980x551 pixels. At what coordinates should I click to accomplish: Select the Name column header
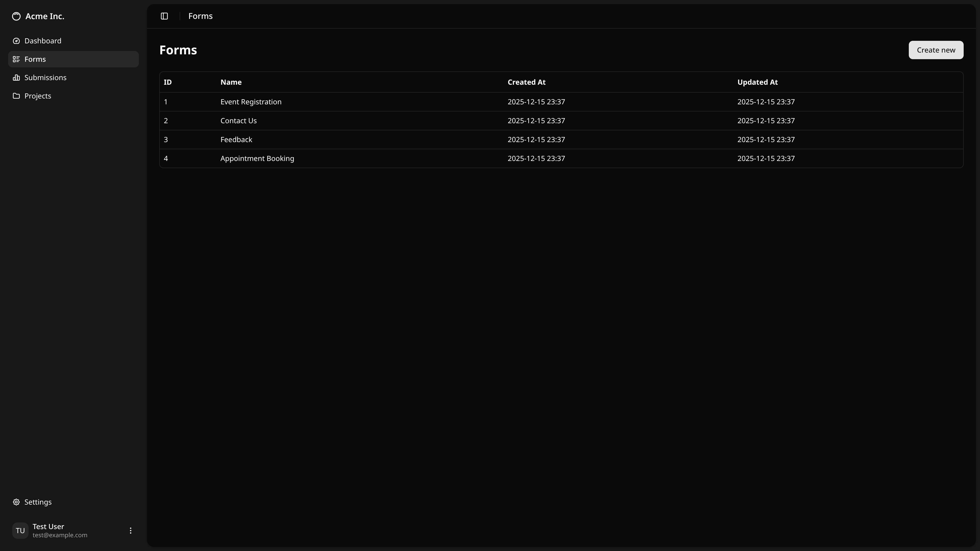point(230,82)
